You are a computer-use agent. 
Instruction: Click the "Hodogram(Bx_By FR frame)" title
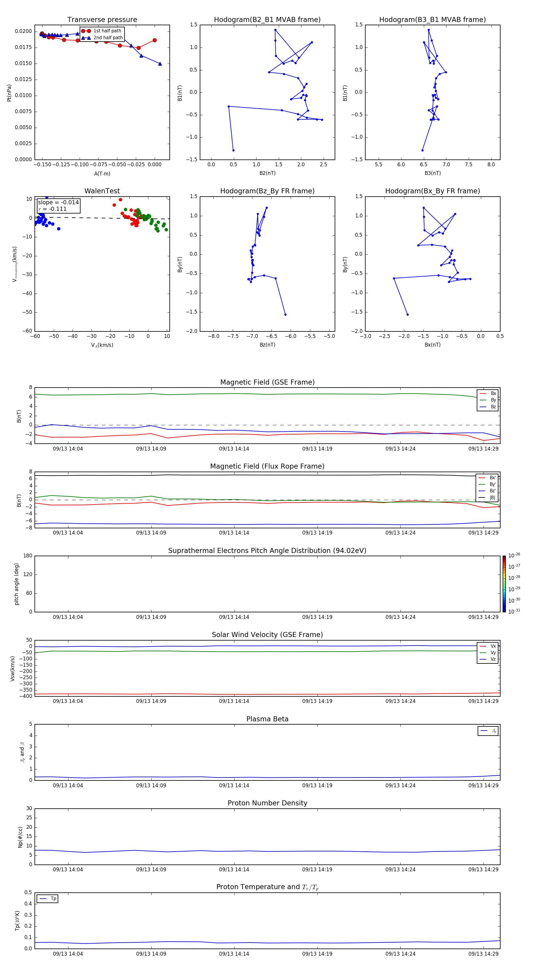432,191
